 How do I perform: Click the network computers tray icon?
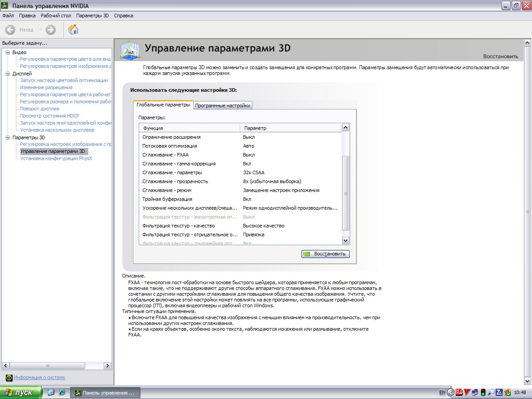coord(475,392)
